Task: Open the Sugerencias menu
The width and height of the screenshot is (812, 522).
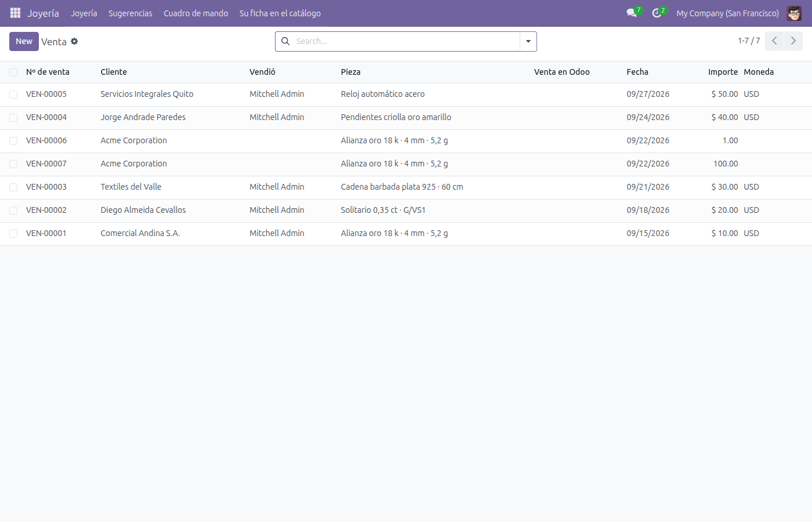Action: pyautogui.click(x=130, y=13)
